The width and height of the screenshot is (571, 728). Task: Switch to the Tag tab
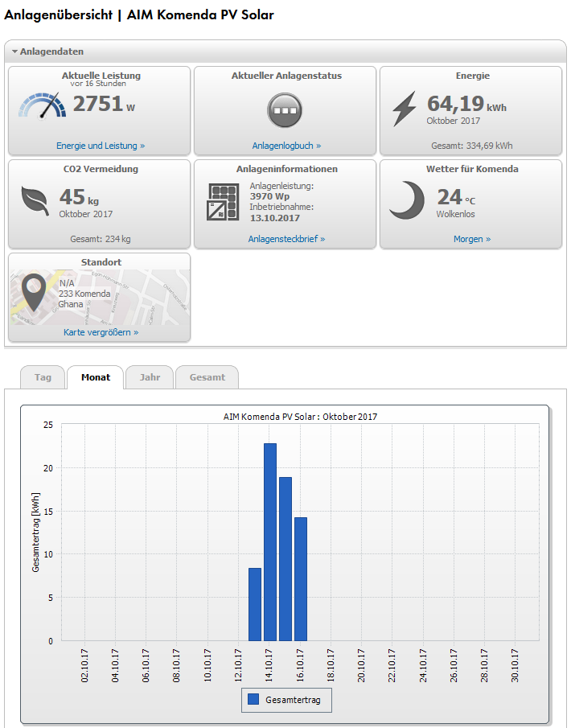point(43,377)
